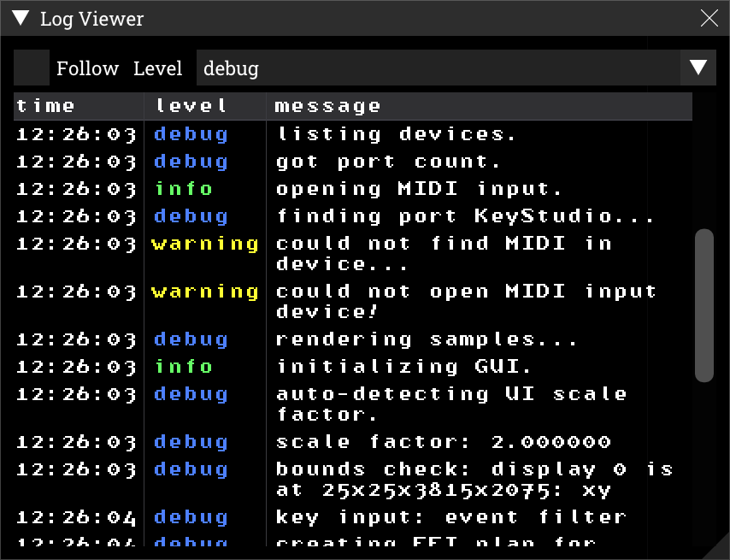Select the 'key input: event filter' row
Viewport: 730px width, 560px height.
tap(353, 517)
